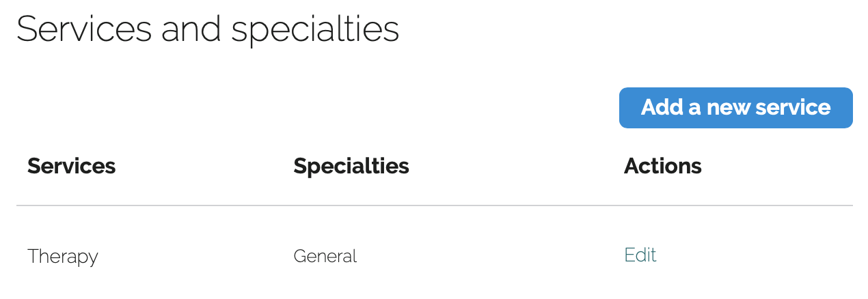This screenshot has width=868, height=299.
Task: Select the Specialties column header
Action: 351,166
